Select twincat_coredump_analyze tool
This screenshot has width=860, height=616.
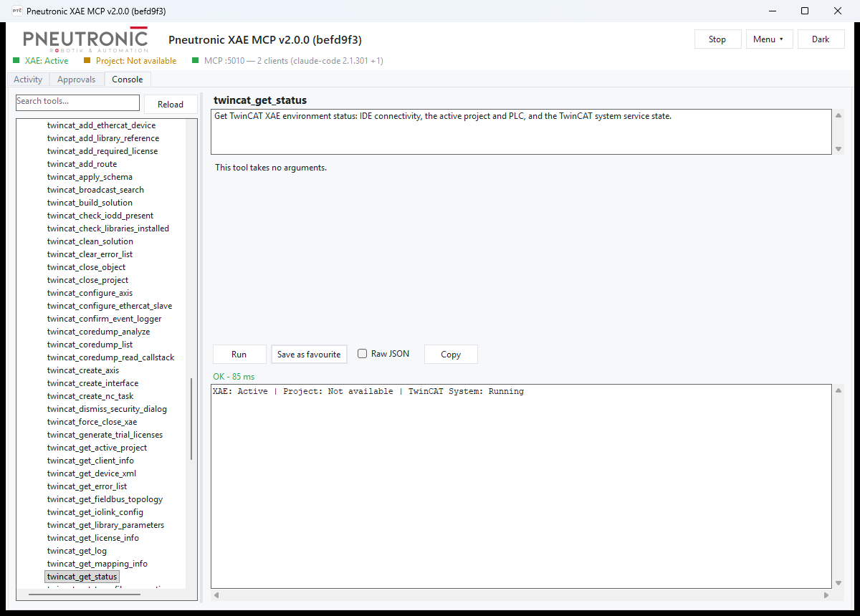(98, 332)
